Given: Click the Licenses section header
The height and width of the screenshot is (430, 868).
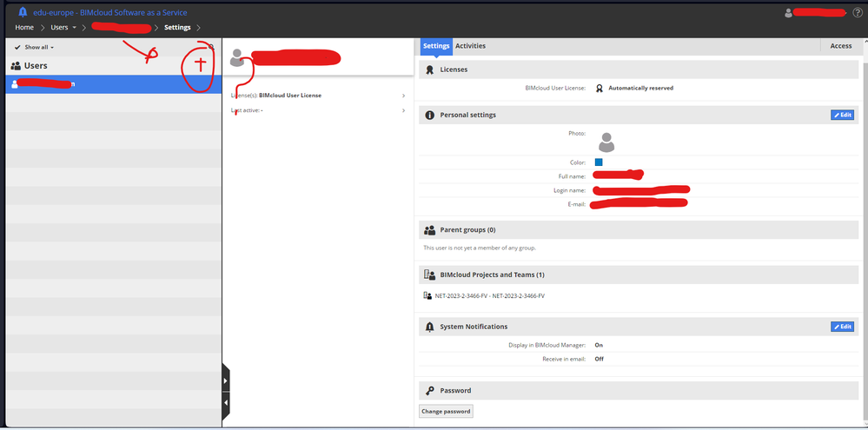Looking at the screenshot, I should point(639,69).
